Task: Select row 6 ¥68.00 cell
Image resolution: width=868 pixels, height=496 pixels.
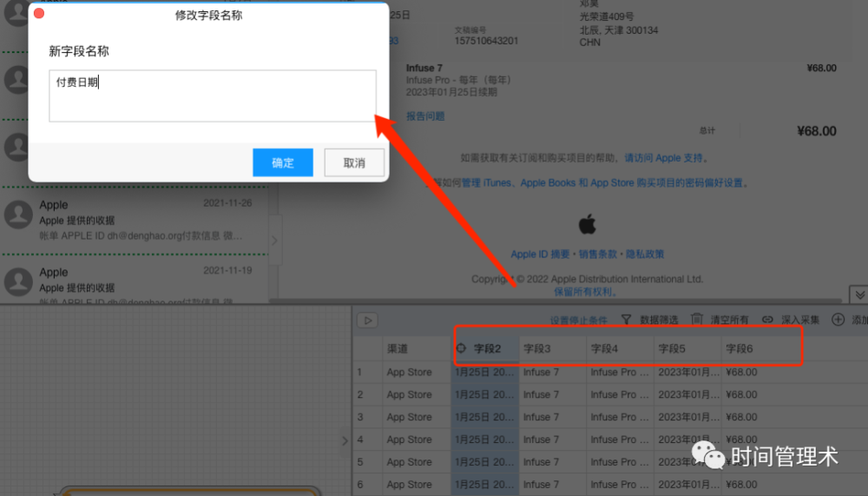Action: (741, 485)
